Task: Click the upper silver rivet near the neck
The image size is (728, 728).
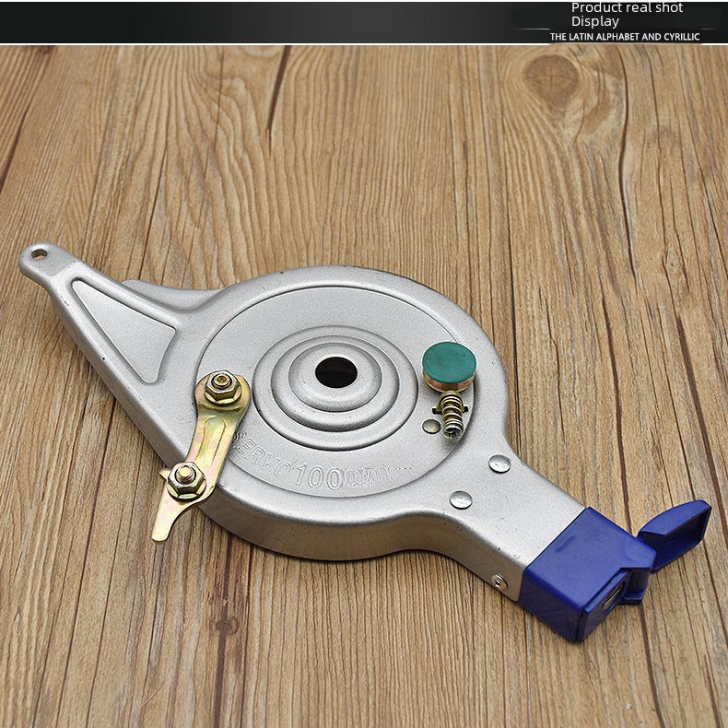Action: click(x=499, y=464)
